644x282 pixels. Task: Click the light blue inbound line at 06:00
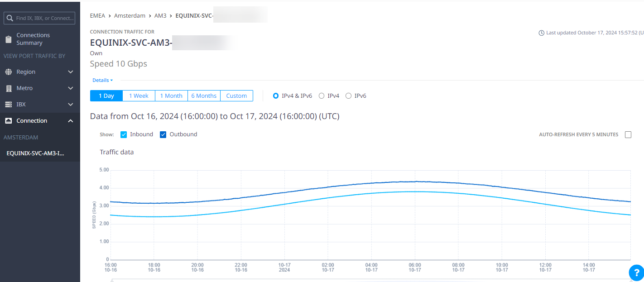click(415, 191)
